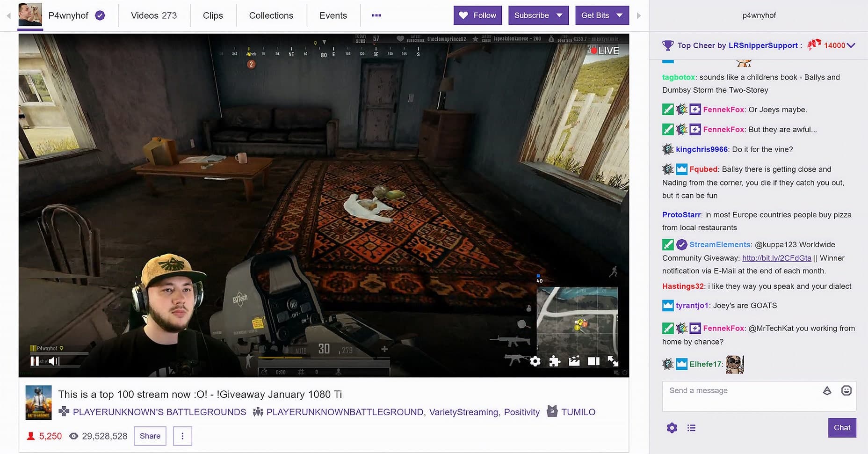Screen dimensions: 868x454
Task: Click ProtoStarr's username in chat
Action: pos(681,215)
